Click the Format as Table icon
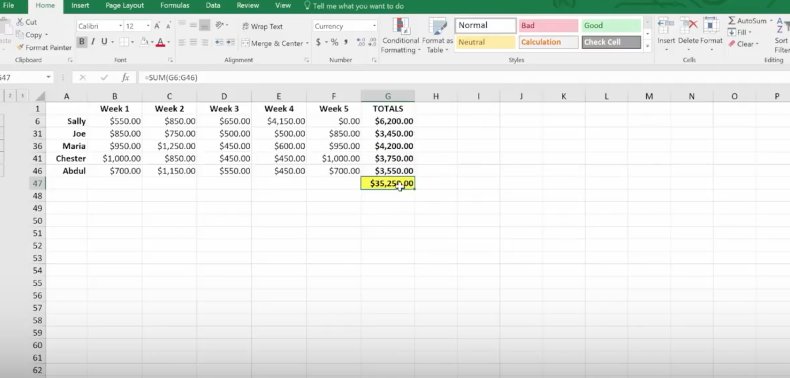 click(437, 27)
